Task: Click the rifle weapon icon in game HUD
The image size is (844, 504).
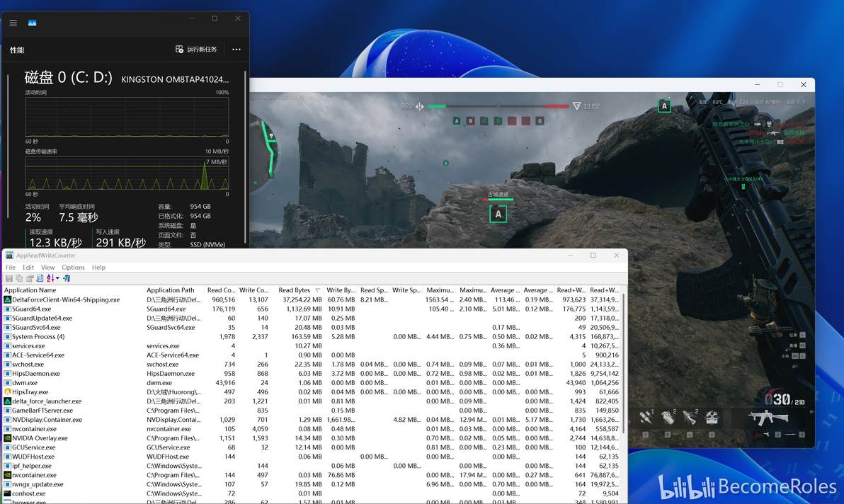Action: click(x=769, y=417)
